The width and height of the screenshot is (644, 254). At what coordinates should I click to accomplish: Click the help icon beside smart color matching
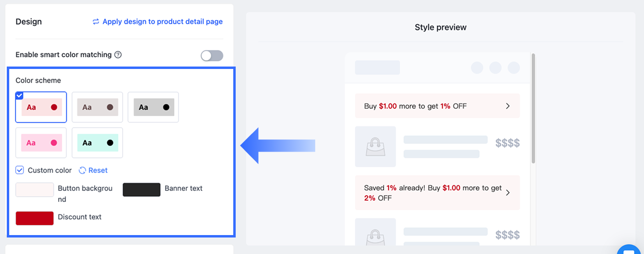[x=118, y=55]
